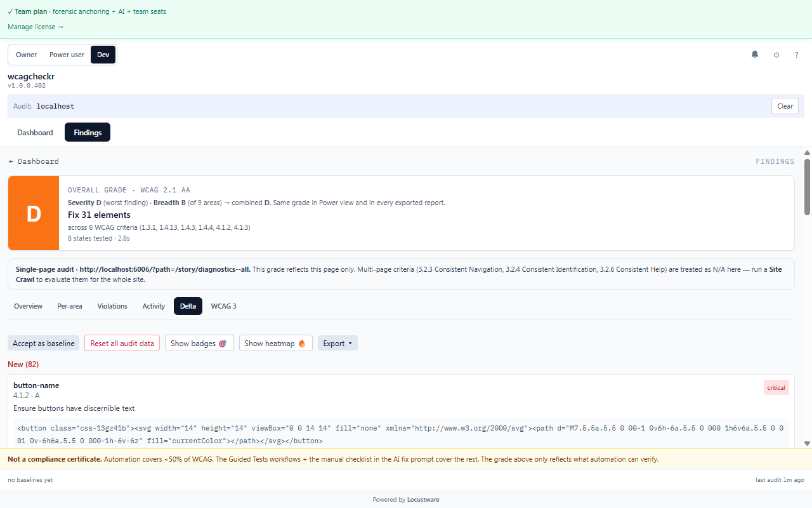Image resolution: width=812 pixels, height=508 pixels.
Task: Click Ensure buttons have discernible text
Action: point(74,408)
